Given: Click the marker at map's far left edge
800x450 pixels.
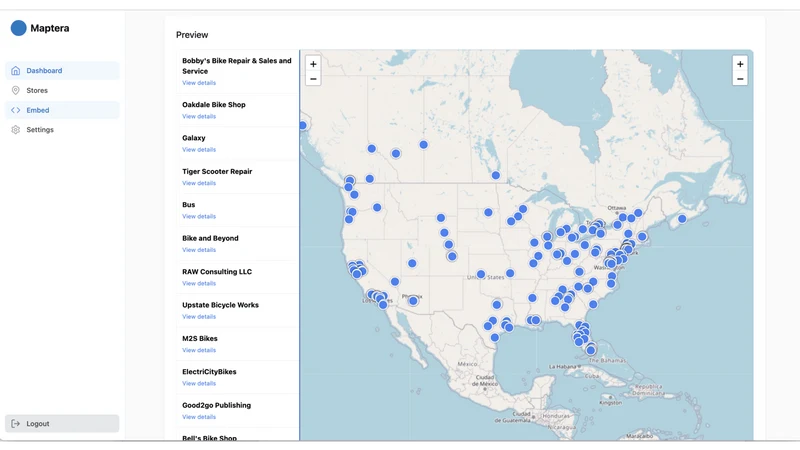Looking at the screenshot, I should pyautogui.click(x=303, y=125).
